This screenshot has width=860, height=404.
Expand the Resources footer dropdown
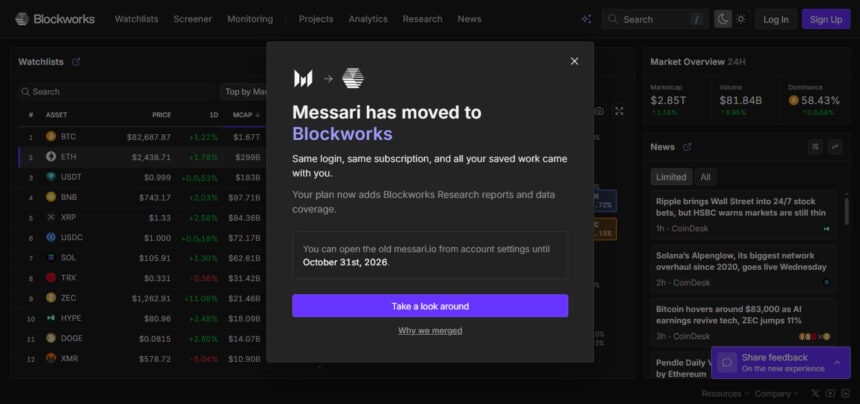point(725,394)
